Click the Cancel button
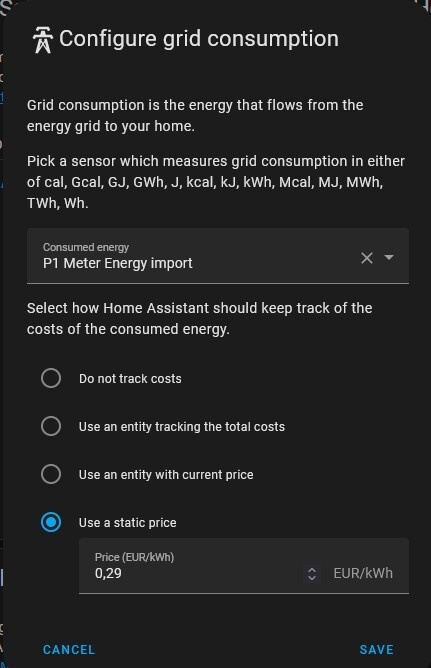This screenshot has width=431, height=668. (x=69, y=649)
